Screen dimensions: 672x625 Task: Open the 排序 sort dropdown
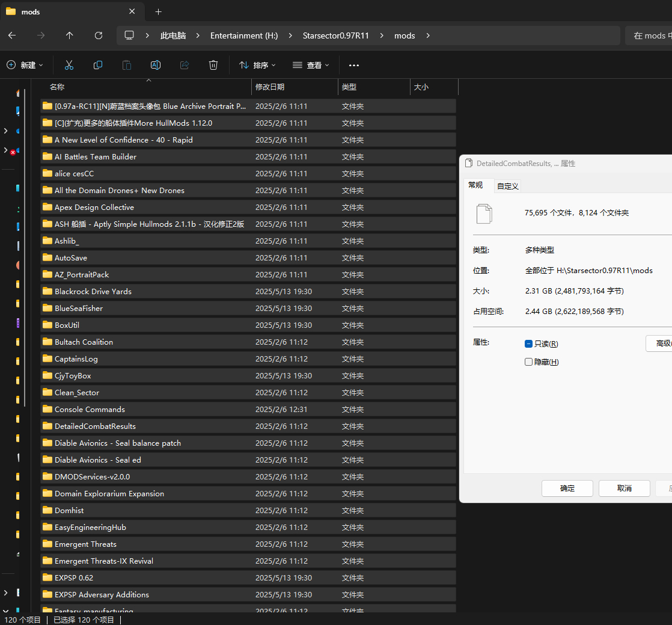257,65
